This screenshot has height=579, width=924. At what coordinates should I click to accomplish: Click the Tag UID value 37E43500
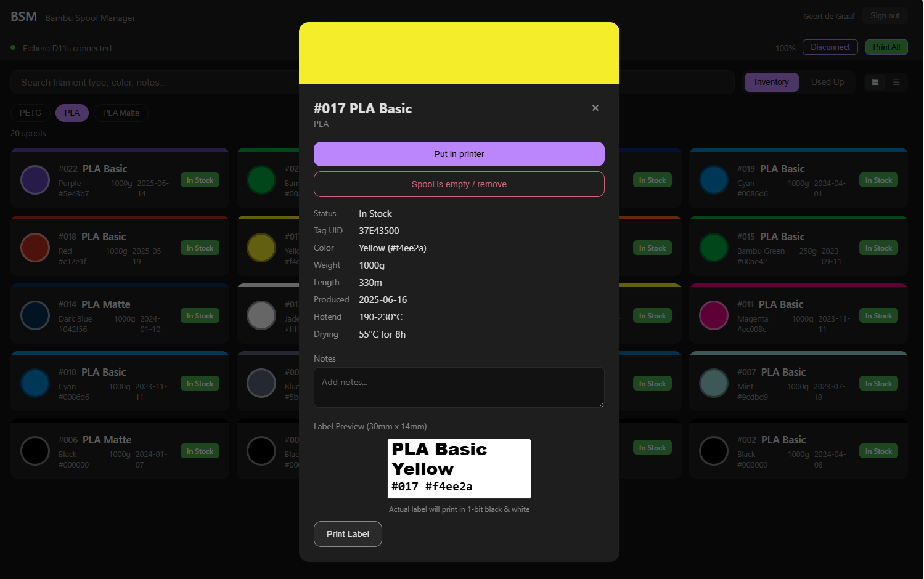point(379,231)
